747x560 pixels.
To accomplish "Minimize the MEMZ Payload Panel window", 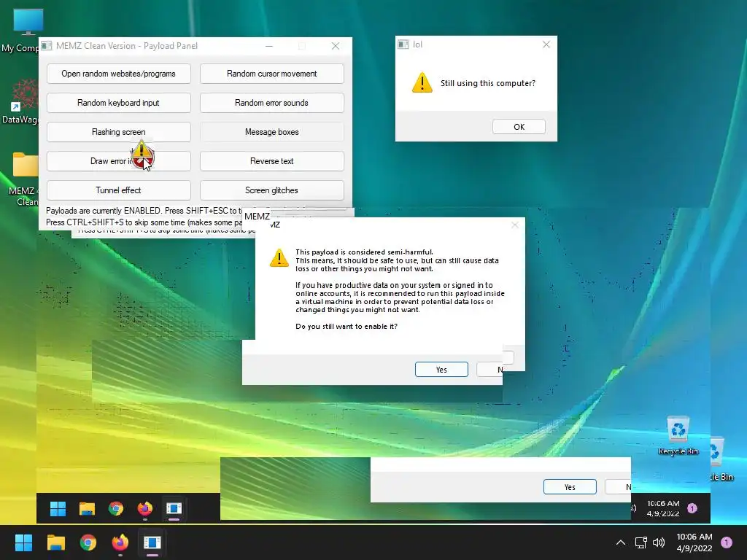I will (x=269, y=46).
